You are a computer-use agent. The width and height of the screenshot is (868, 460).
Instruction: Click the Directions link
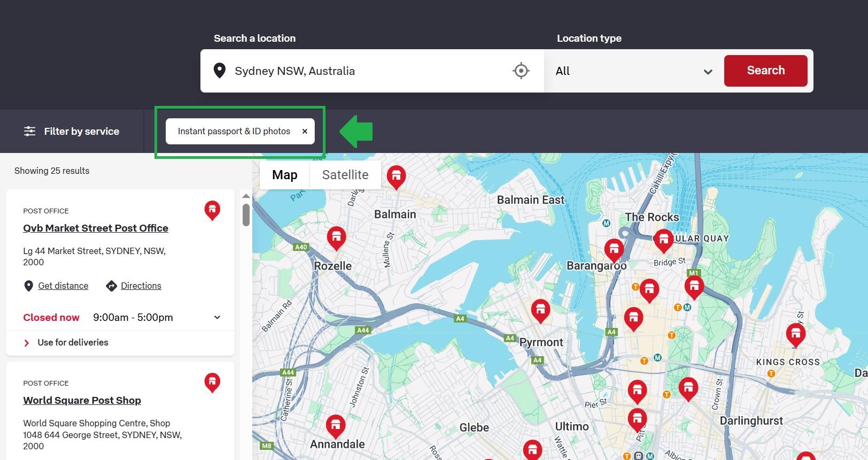point(141,286)
